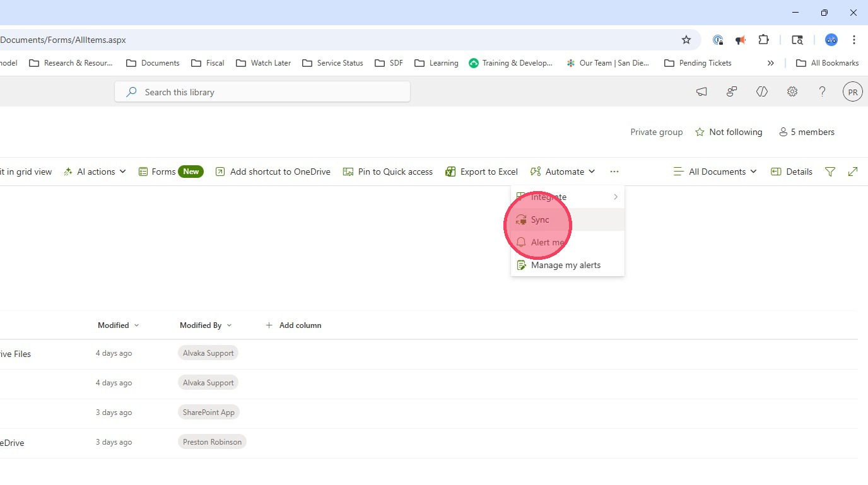868x485 pixels.
Task: Select Sync from the overflow menu
Action: (x=568, y=219)
